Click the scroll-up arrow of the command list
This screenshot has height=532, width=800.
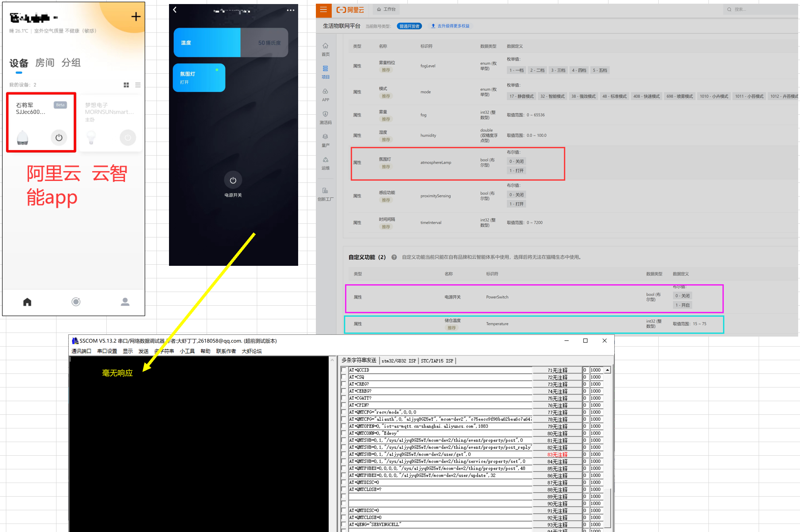click(x=607, y=370)
